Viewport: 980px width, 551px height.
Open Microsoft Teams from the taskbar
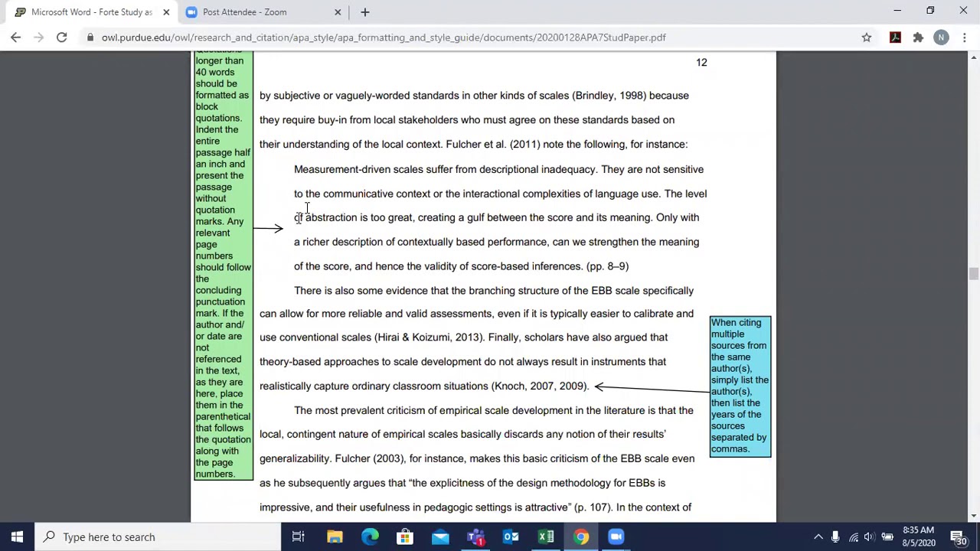[x=475, y=536]
